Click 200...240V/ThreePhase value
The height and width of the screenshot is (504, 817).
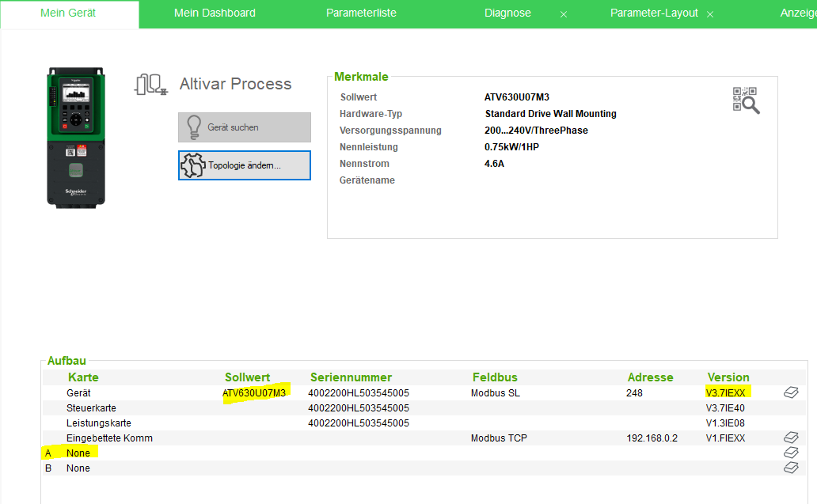536,131
